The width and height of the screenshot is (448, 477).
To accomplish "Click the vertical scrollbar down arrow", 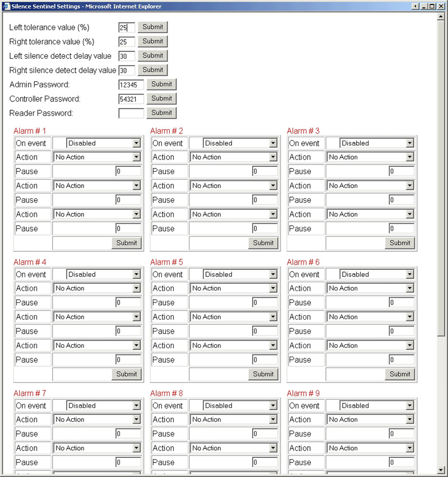I will click(x=442, y=470).
